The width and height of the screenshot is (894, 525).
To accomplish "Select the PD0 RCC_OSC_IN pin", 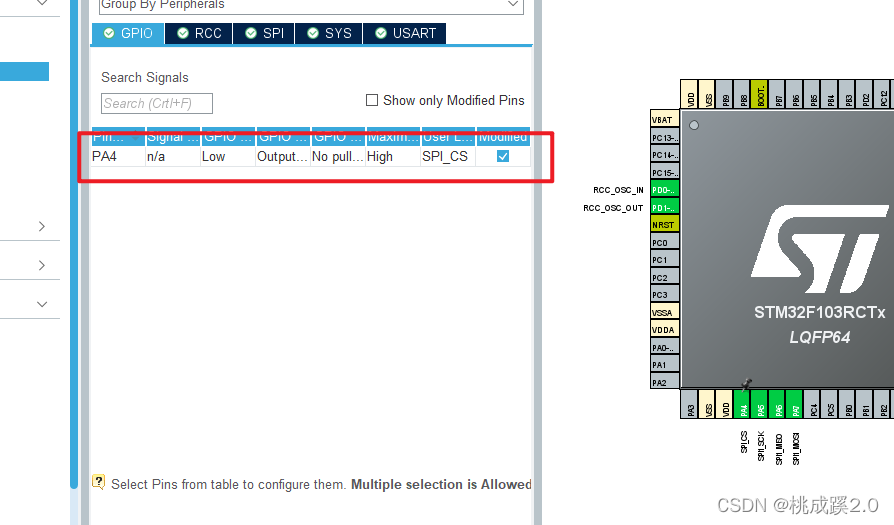I will point(664,189).
